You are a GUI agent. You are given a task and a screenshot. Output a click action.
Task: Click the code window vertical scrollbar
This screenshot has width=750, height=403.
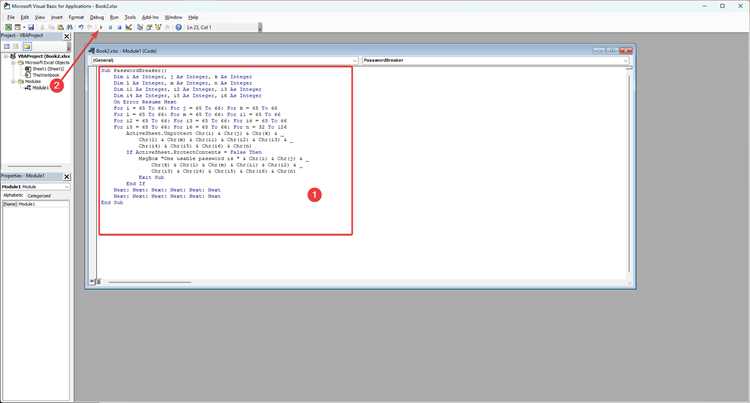click(x=629, y=172)
